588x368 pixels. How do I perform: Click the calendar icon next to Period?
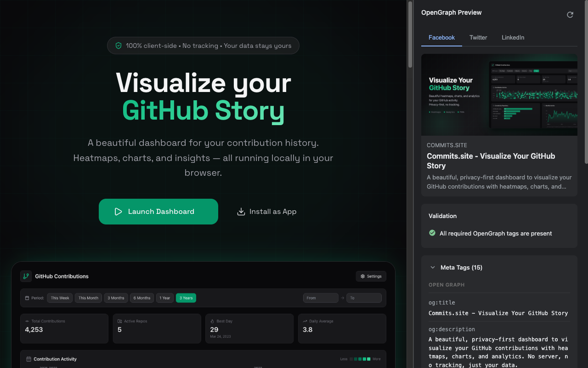pyautogui.click(x=27, y=298)
